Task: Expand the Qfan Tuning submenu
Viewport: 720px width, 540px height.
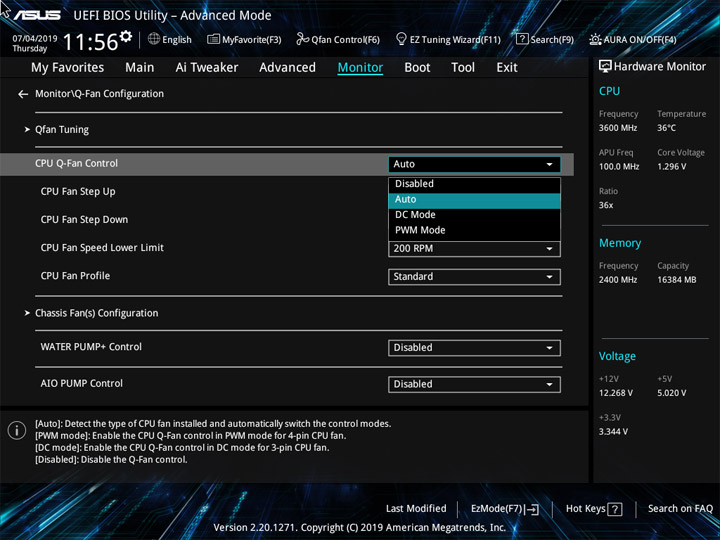Action: 62,130
